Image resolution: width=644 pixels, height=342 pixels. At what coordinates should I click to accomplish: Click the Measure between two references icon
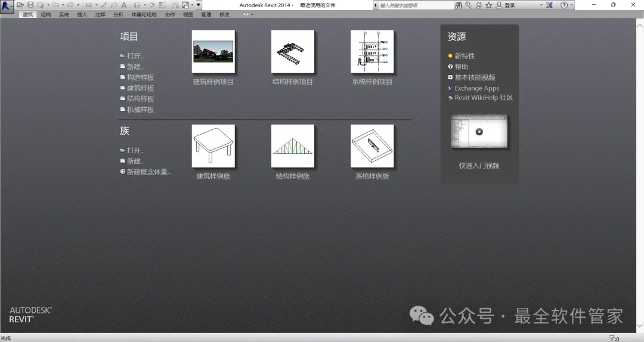pos(88,5)
